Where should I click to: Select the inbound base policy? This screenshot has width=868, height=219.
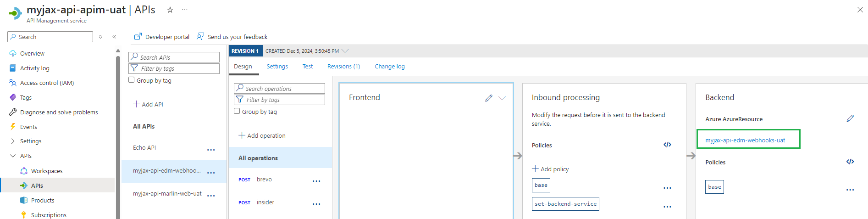pyautogui.click(x=541, y=185)
